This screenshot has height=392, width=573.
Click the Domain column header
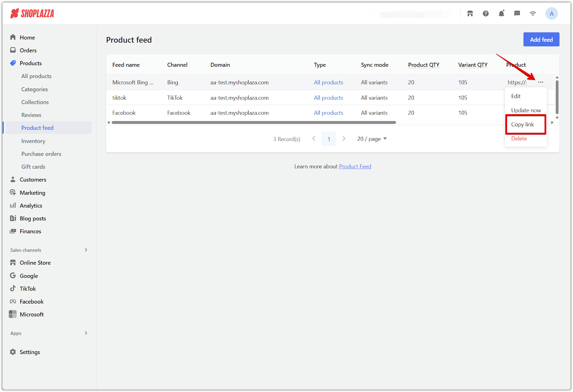(220, 65)
